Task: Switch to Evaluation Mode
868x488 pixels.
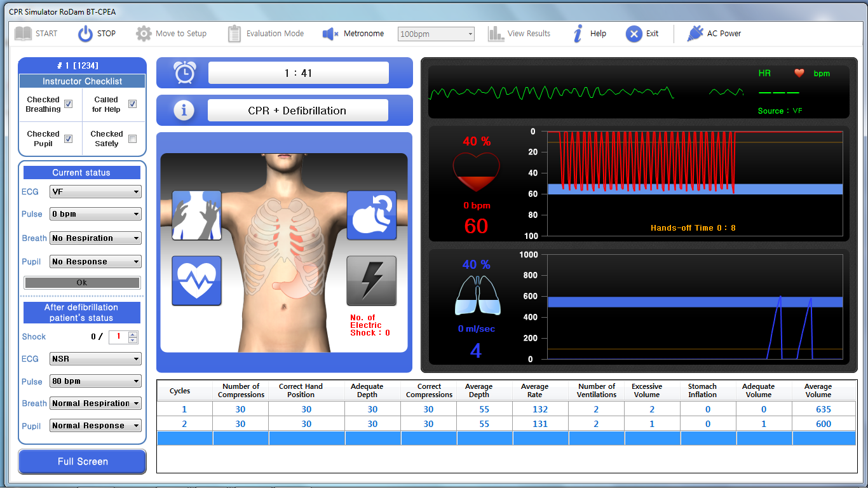Action: tap(266, 34)
